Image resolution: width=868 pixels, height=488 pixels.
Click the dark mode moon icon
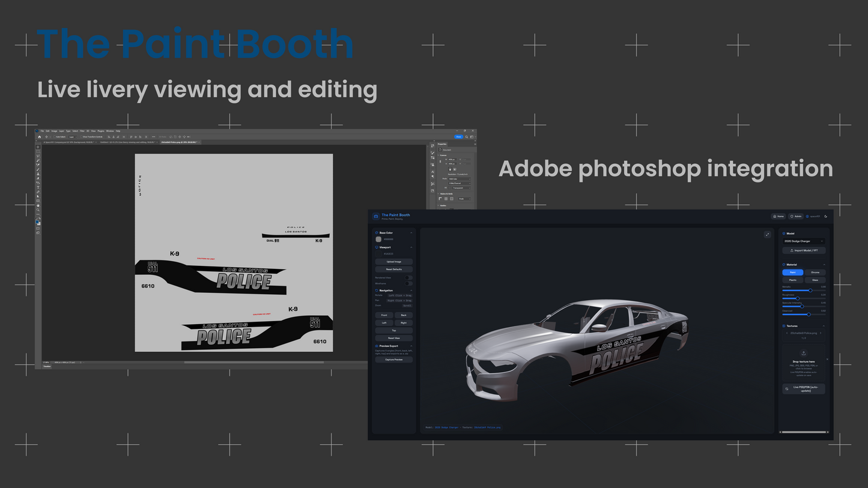(x=826, y=216)
